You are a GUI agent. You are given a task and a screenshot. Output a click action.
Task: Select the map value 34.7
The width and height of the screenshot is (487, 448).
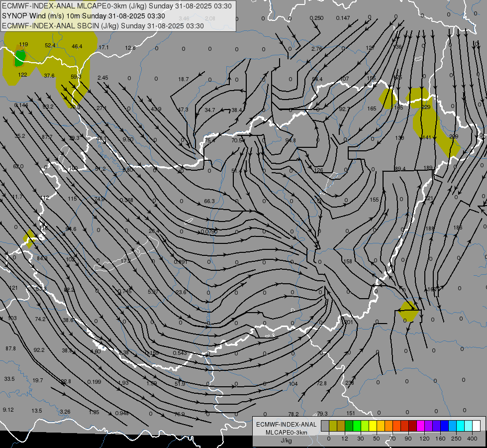[209, 110]
